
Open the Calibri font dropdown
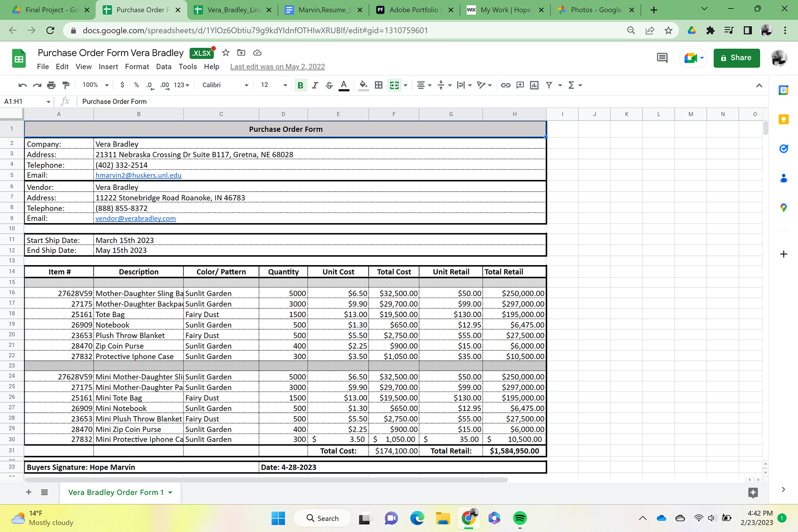pos(225,85)
